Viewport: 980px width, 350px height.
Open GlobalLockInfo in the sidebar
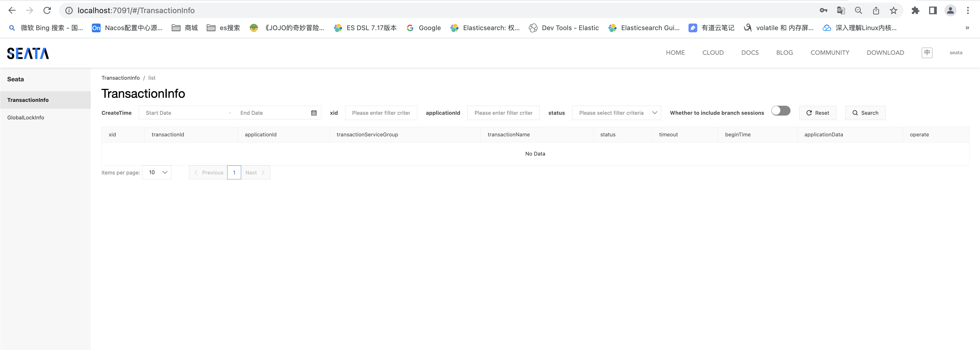click(x=26, y=117)
